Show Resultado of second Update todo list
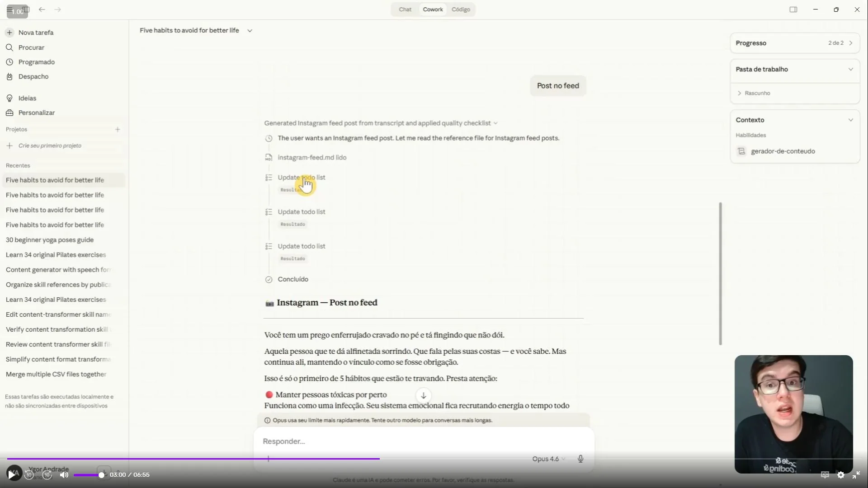Viewport: 868px width, 488px height. pyautogui.click(x=292, y=224)
